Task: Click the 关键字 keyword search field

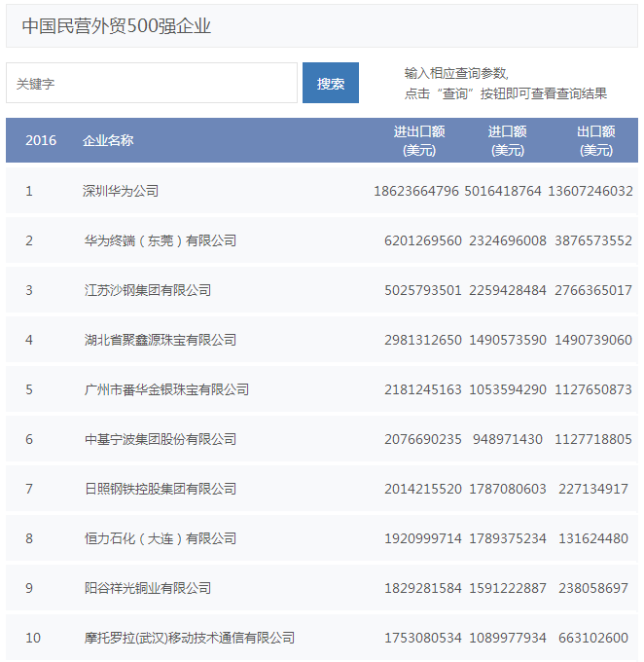Action: point(152,83)
